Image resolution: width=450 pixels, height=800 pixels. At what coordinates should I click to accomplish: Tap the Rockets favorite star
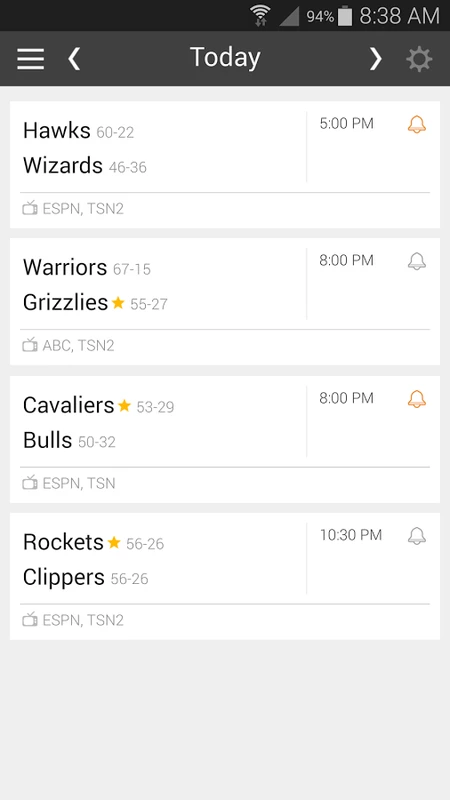pyautogui.click(x=114, y=543)
